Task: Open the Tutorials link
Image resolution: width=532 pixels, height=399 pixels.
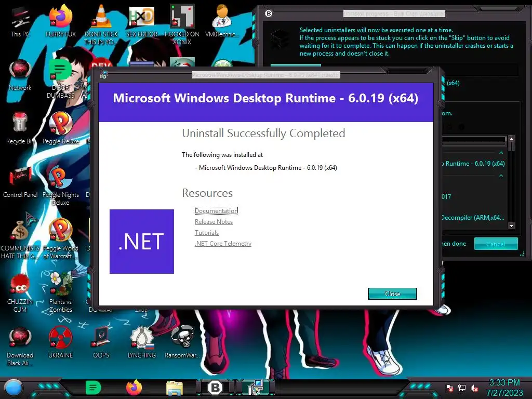Action: [207, 232]
